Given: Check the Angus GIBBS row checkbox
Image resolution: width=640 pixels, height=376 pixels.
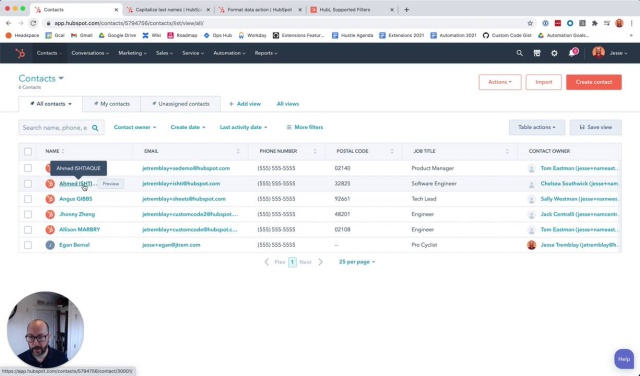Looking at the screenshot, I should [x=28, y=199].
